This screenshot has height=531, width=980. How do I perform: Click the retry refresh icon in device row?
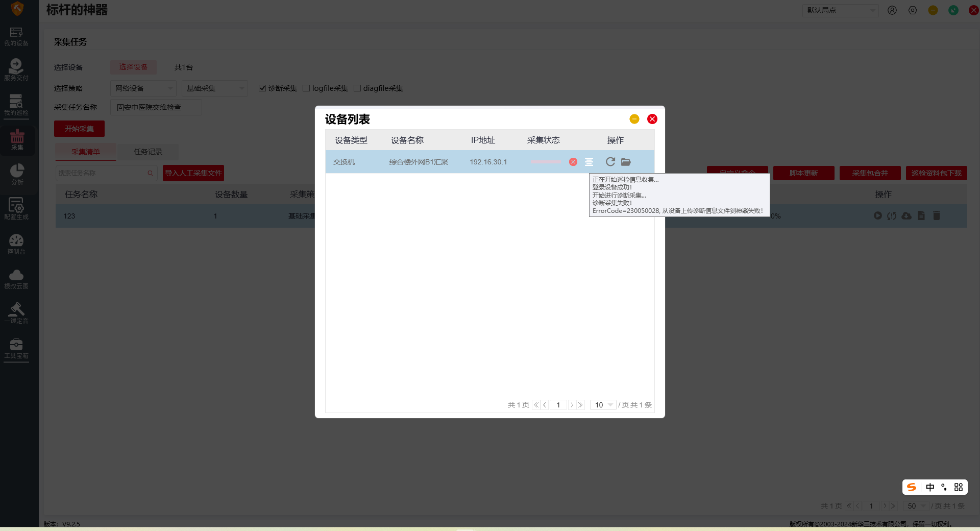coord(610,162)
